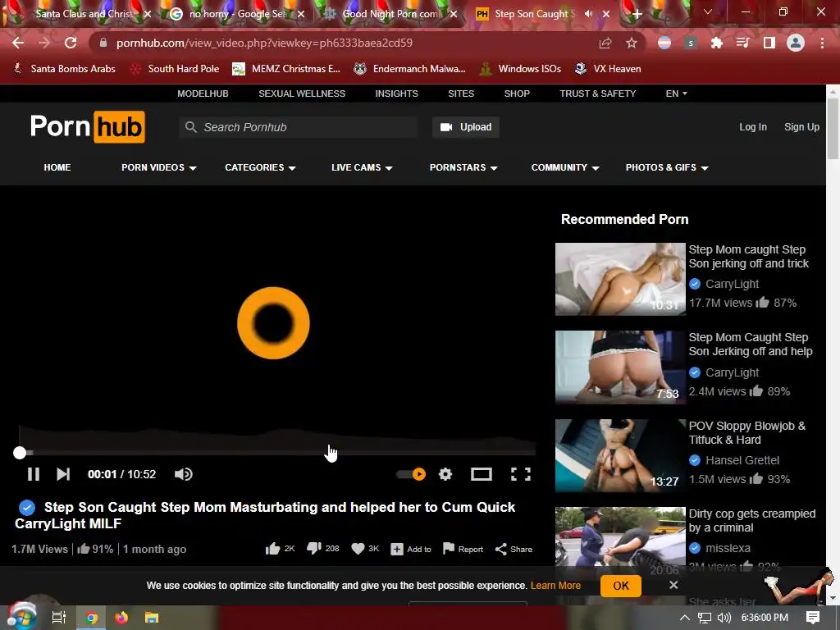
Task: Expand the CATEGORIES dropdown
Action: [260, 167]
